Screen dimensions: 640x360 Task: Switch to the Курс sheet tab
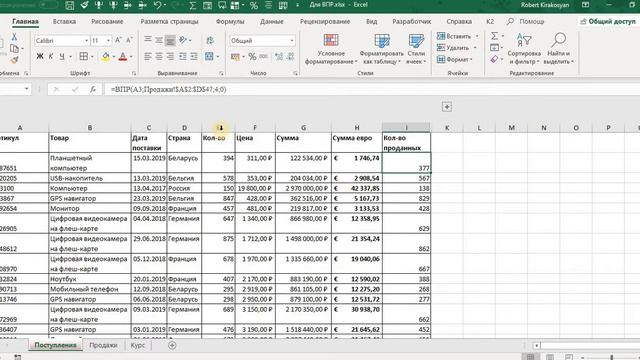click(x=138, y=345)
